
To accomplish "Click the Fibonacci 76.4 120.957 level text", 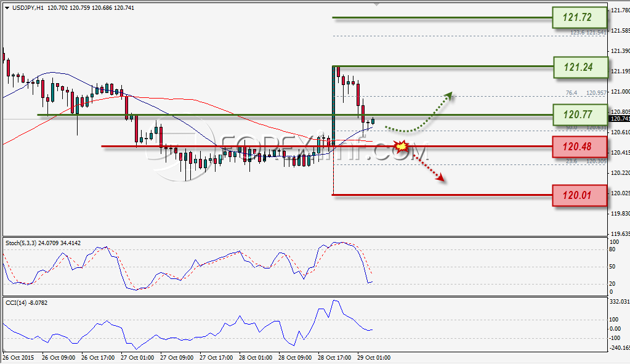I will [586, 93].
